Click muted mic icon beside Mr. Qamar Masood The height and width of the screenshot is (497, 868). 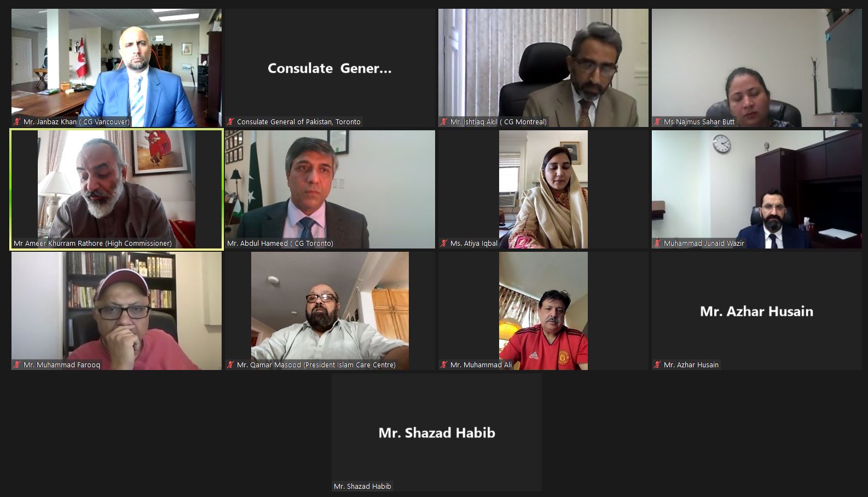[230, 365]
